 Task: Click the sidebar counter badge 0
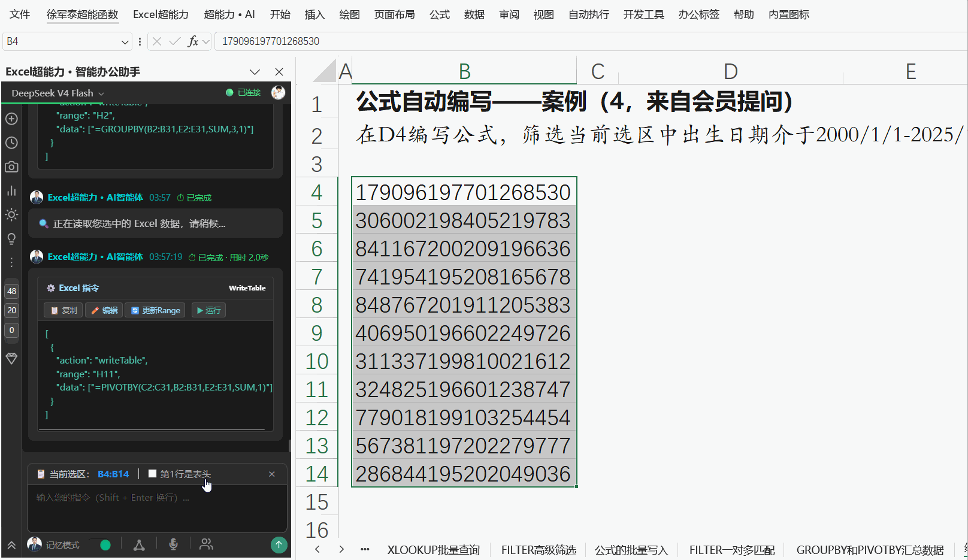tap(12, 330)
